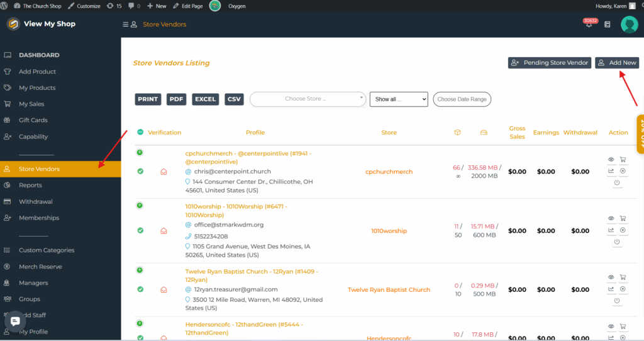Toggle the hamburger sidebar menu icon
The image size is (644, 341).
click(x=125, y=25)
